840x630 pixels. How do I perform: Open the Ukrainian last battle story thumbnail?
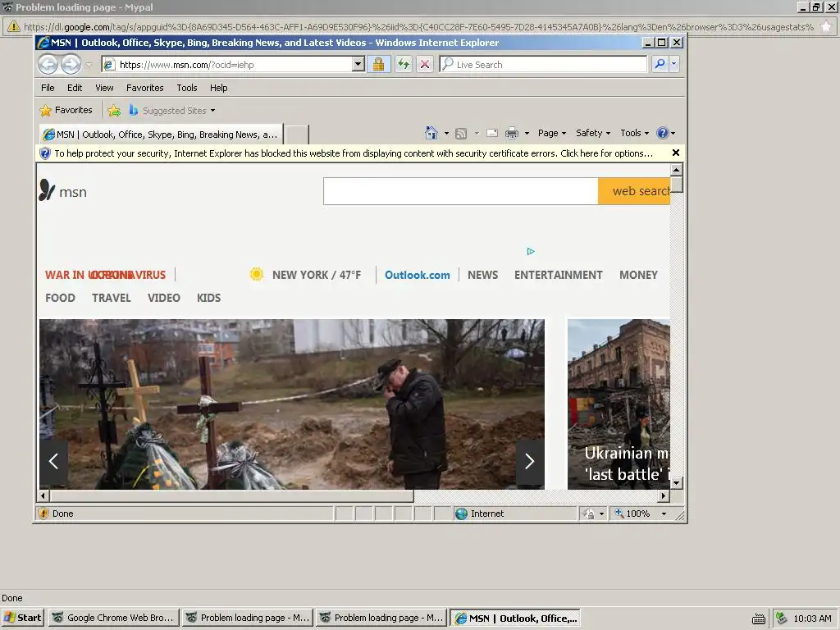click(x=619, y=404)
